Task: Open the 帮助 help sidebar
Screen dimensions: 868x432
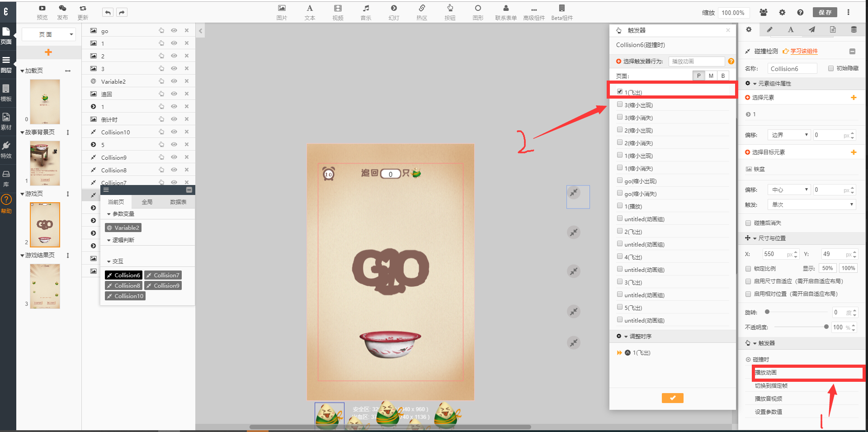Action: click(6, 204)
